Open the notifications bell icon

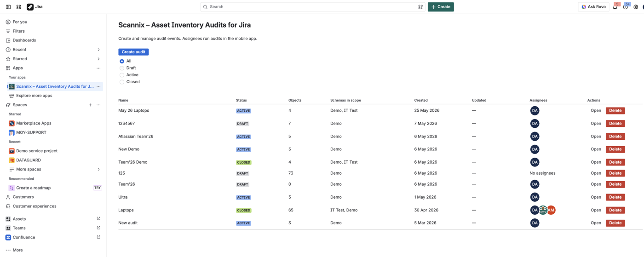(615, 7)
